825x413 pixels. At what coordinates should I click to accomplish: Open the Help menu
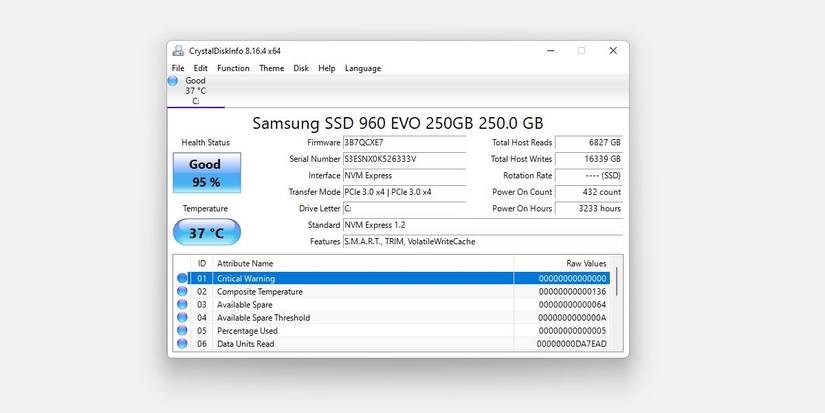coord(327,68)
